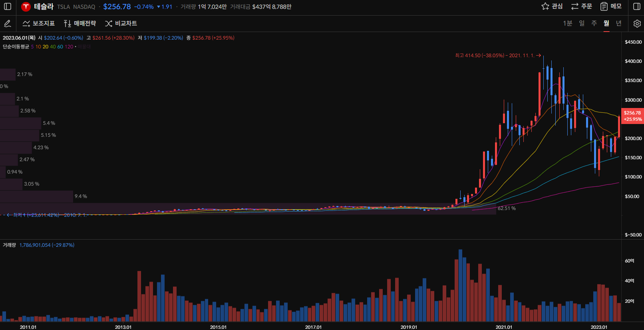This screenshot has height=330, width=644.
Task: Open the 메모 memo panel
Action: coord(611,6)
